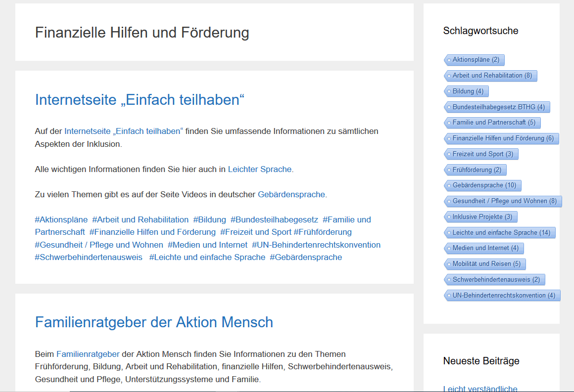The height and width of the screenshot is (392, 574).
Task: Choose tag 'Mobilität und Reisen (5)'
Action: (x=485, y=264)
